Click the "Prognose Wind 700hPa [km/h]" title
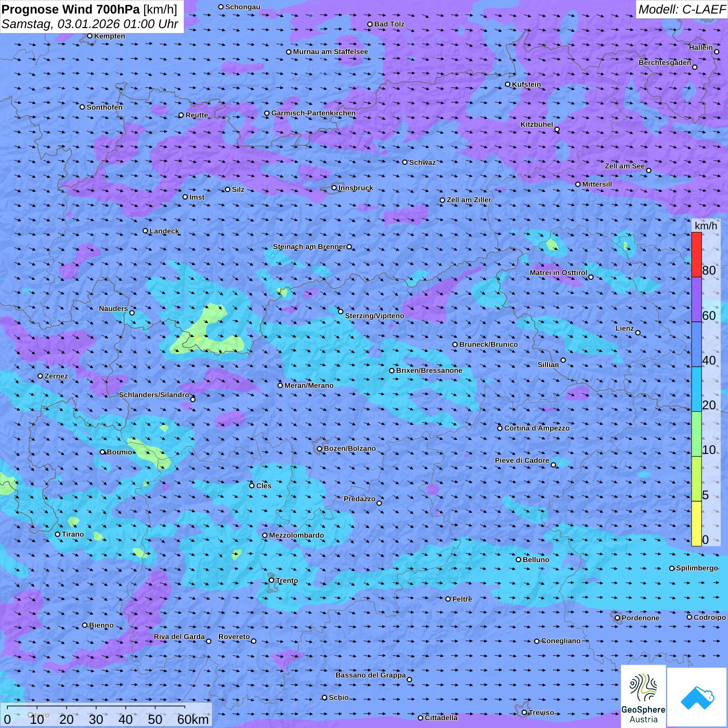 89,9
